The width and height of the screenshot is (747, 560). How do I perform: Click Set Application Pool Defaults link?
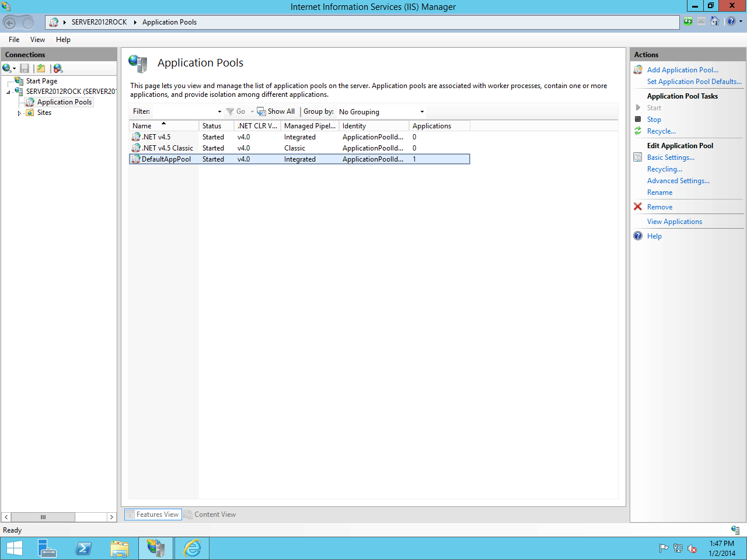pyautogui.click(x=694, y=82)
